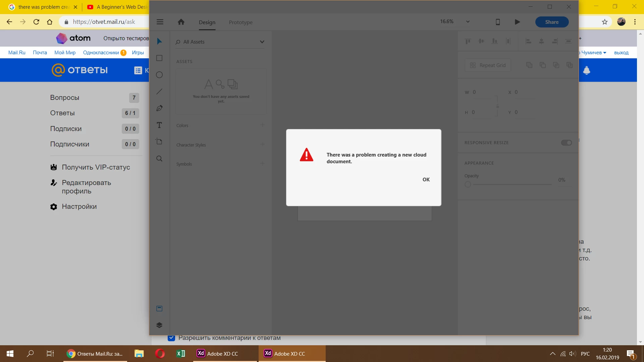Image resolution: width=644 pixels, height=362 pixels.
Task: Select the Ellipse tool
Action: (159, 75)
